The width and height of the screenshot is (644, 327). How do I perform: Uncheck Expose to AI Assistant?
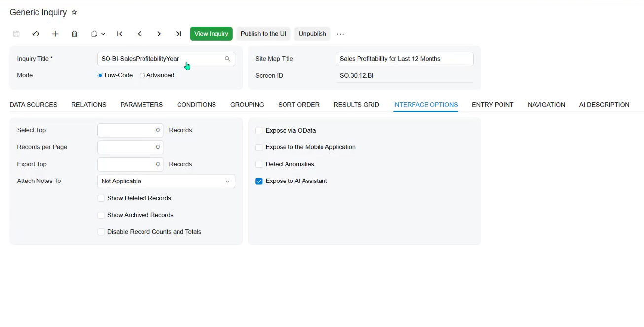[259, 181]
